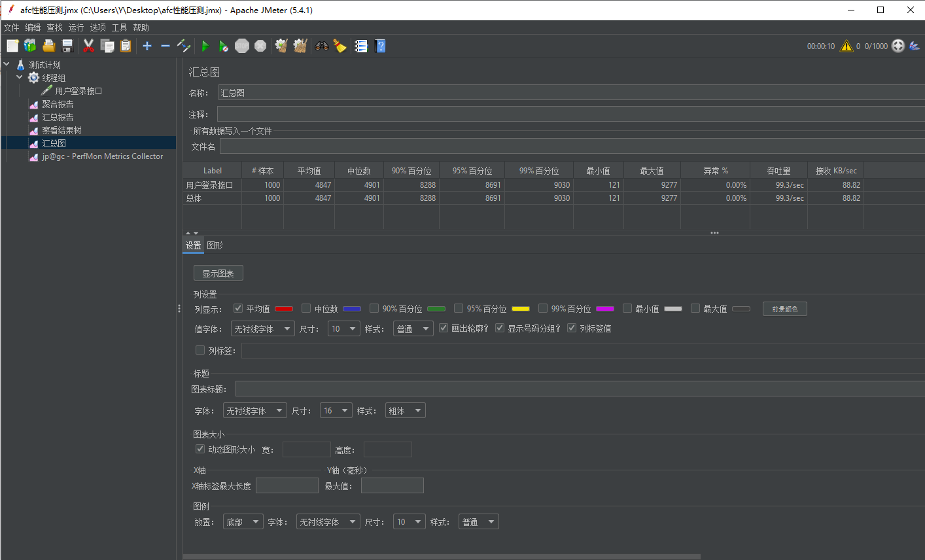
Task: Open a test plan using the folder icon
Action: pyautogui.click(x=48, y=46)
